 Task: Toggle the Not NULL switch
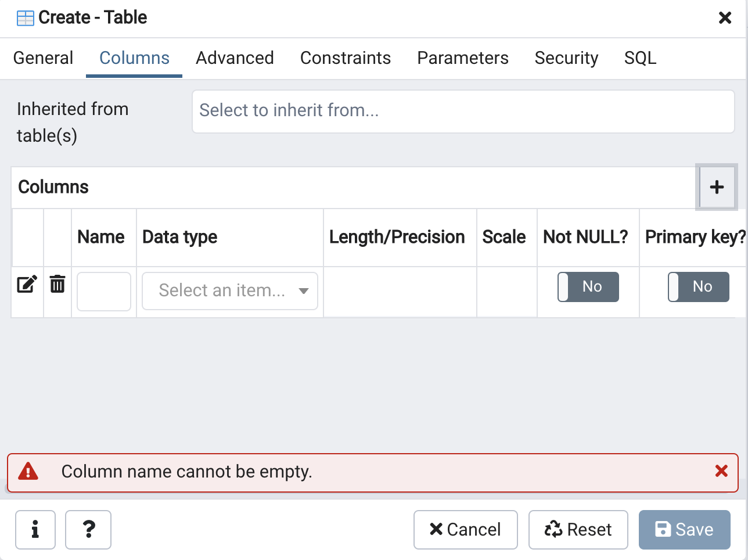[x=588, y=287]
